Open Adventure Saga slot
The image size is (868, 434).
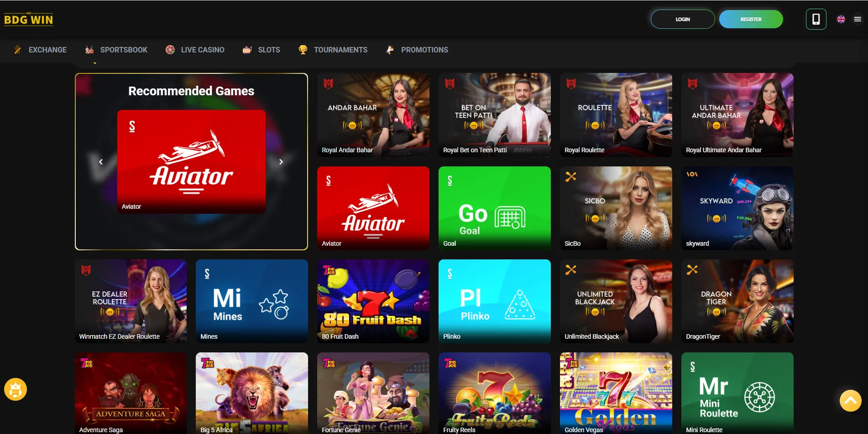[131, 393]
